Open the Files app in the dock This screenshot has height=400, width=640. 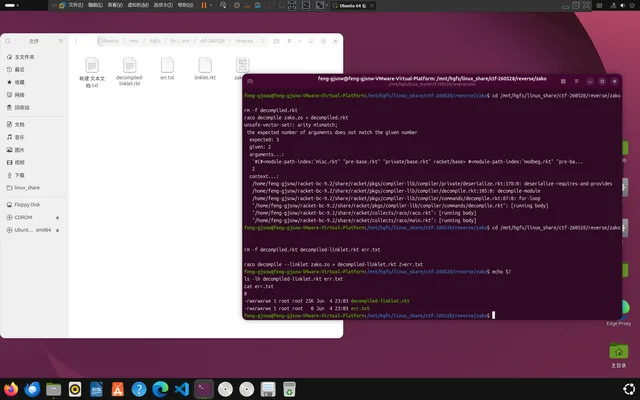click(53, 389)
